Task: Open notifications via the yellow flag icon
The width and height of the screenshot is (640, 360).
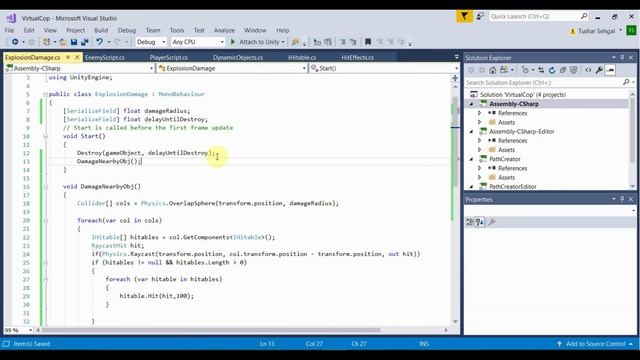Action: click(x=464, y=16)
